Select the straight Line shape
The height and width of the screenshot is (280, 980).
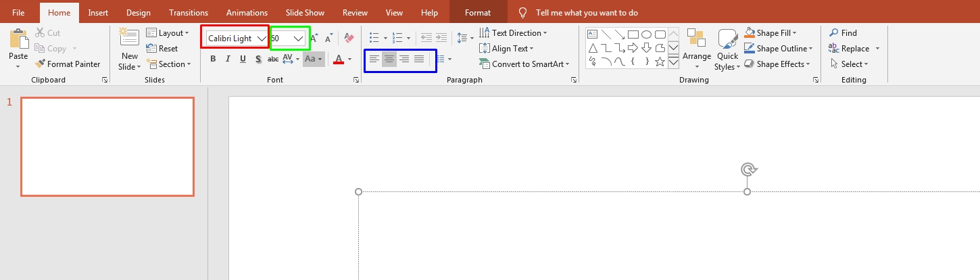[x=606, y=34]
